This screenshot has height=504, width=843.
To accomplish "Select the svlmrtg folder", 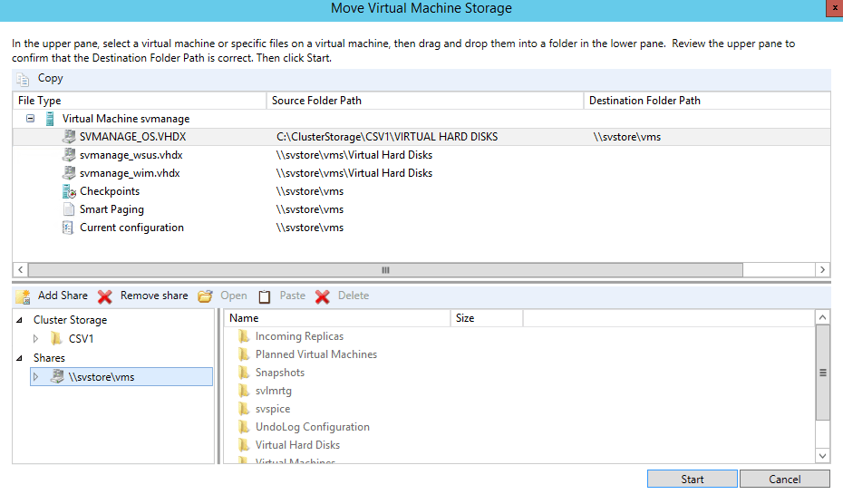I will tap(273, 391).
